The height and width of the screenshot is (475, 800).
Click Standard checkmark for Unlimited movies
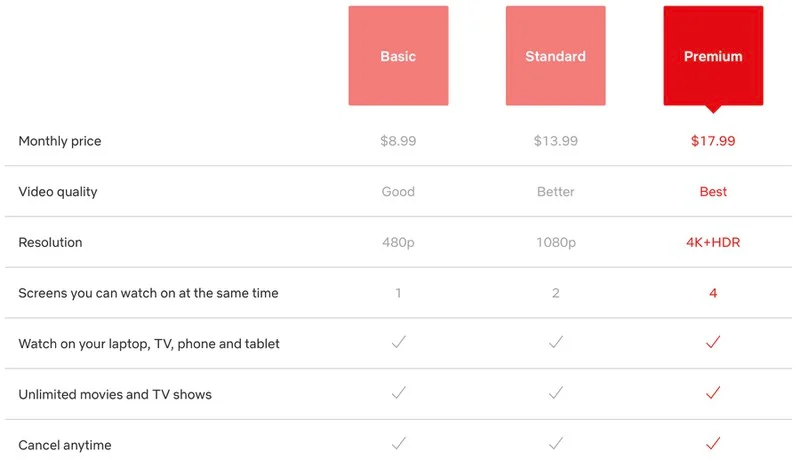[555, 393]
